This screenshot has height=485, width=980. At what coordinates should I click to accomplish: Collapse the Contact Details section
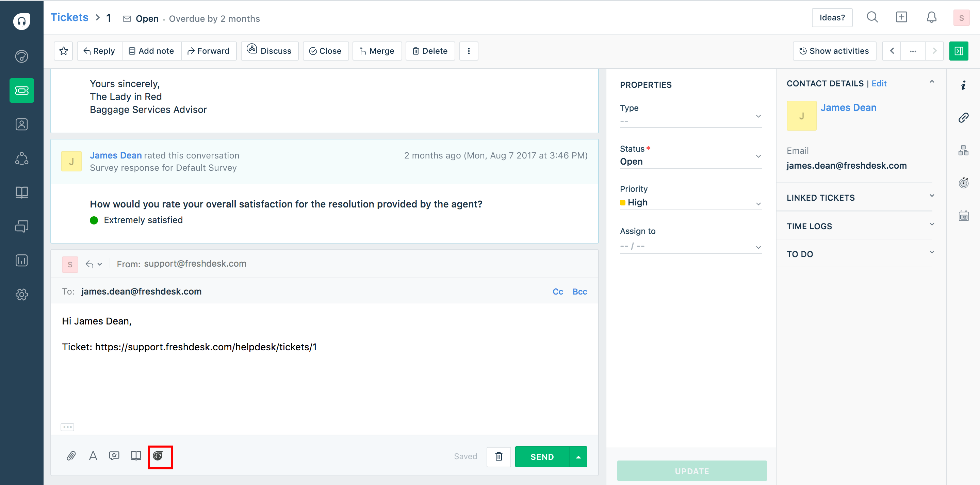(x=932, y=82)
